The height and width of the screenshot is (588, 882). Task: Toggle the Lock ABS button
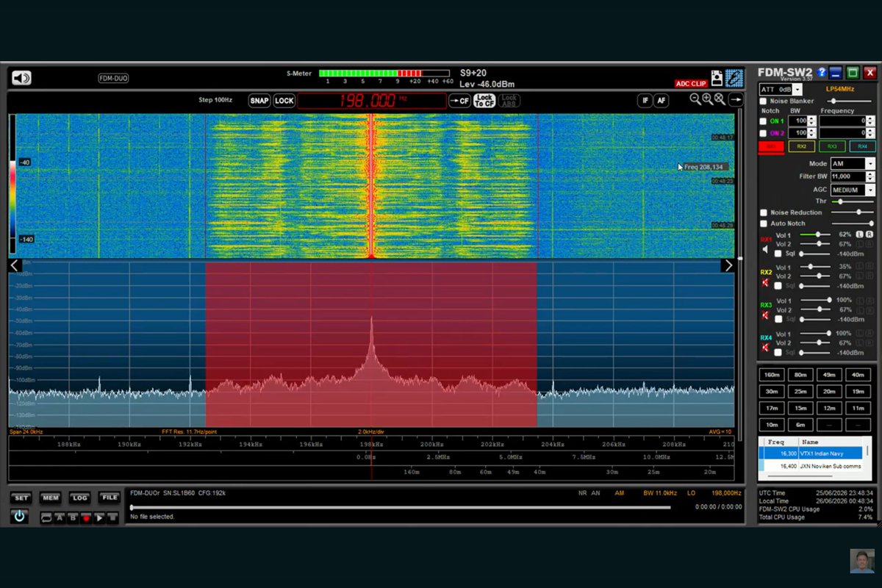[509, 101]
